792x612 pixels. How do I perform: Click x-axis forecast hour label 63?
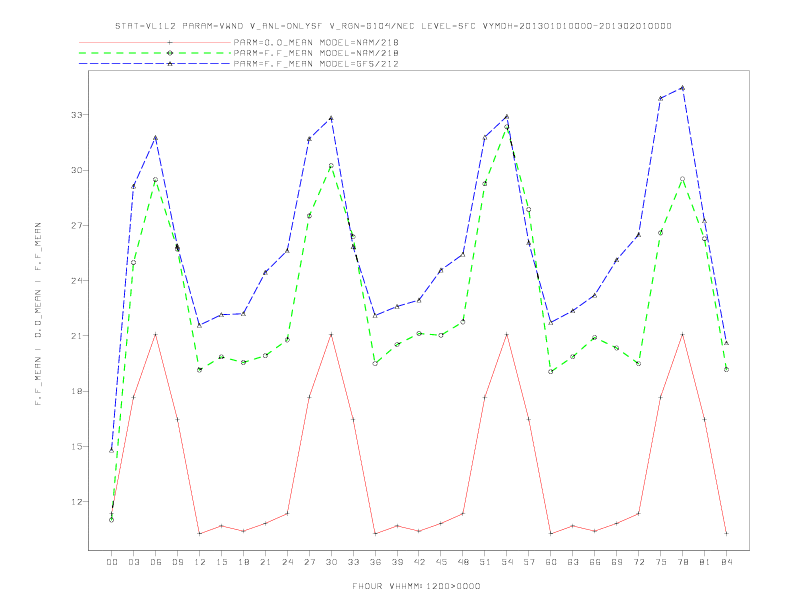573,562
